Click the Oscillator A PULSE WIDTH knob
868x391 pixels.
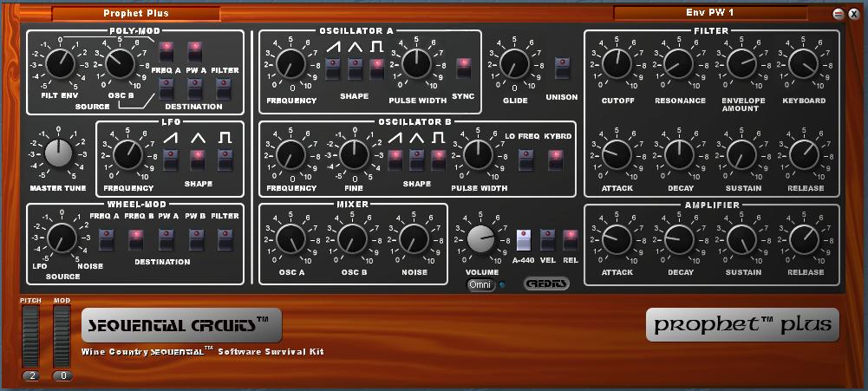coord(417,63)
